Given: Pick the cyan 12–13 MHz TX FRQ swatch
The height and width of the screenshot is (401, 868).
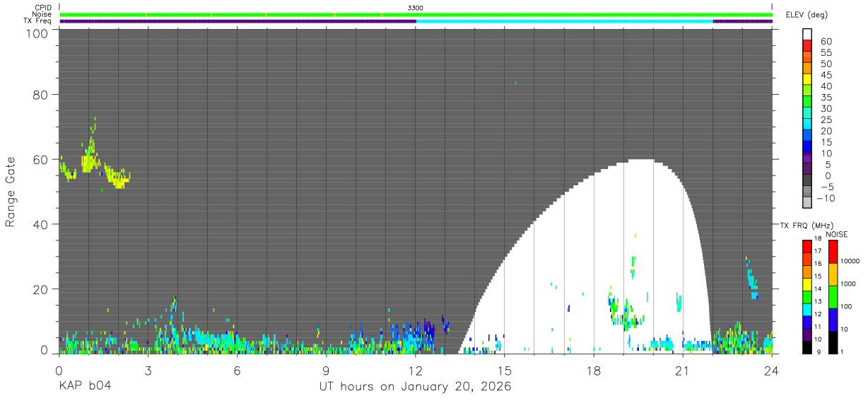Looking at the screenshot, I should [x=807, y=309].
